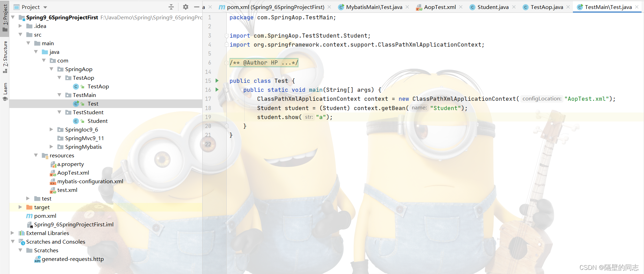The width and height of the screenshot is (644, 274).
Task: Click the "AopTest.xml" string in code
Action: (x=586, y=99)
